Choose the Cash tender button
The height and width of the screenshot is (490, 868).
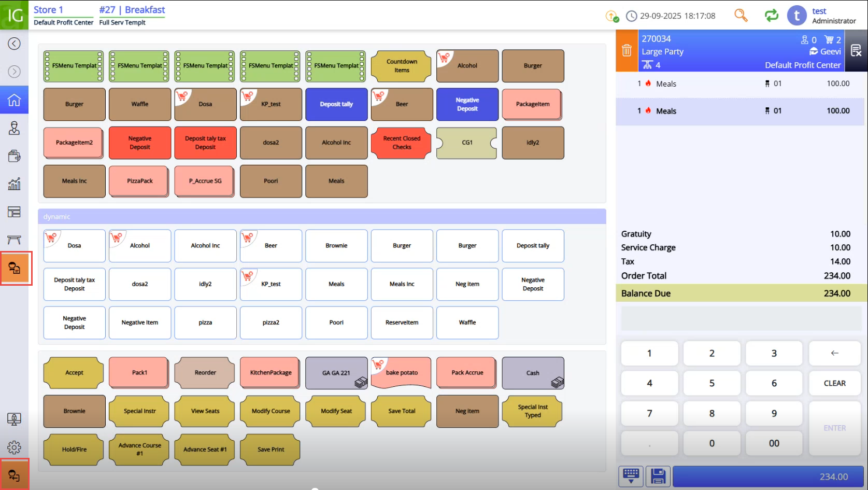click(533, 373)
